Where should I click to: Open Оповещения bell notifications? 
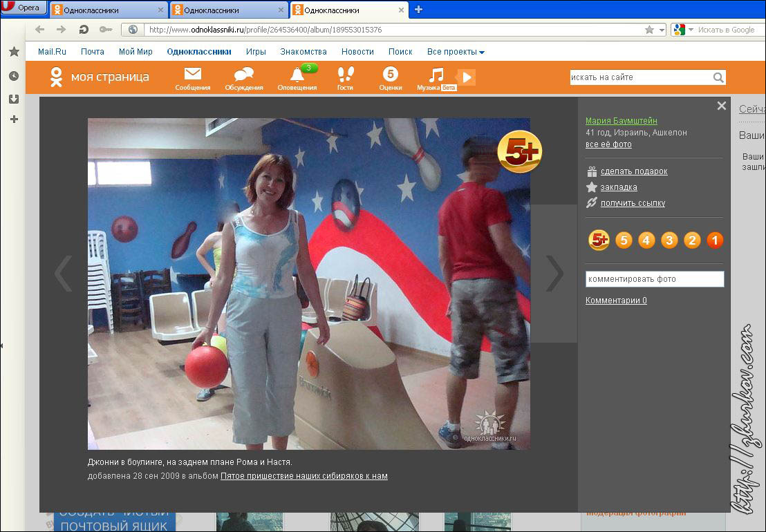(297, 75)
